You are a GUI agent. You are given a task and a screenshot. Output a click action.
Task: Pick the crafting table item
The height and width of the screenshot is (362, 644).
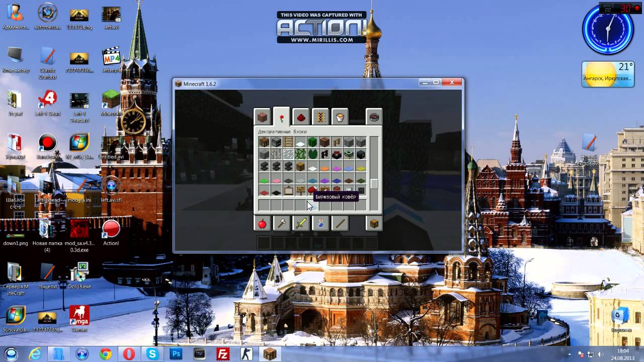(x=264, y=142)
